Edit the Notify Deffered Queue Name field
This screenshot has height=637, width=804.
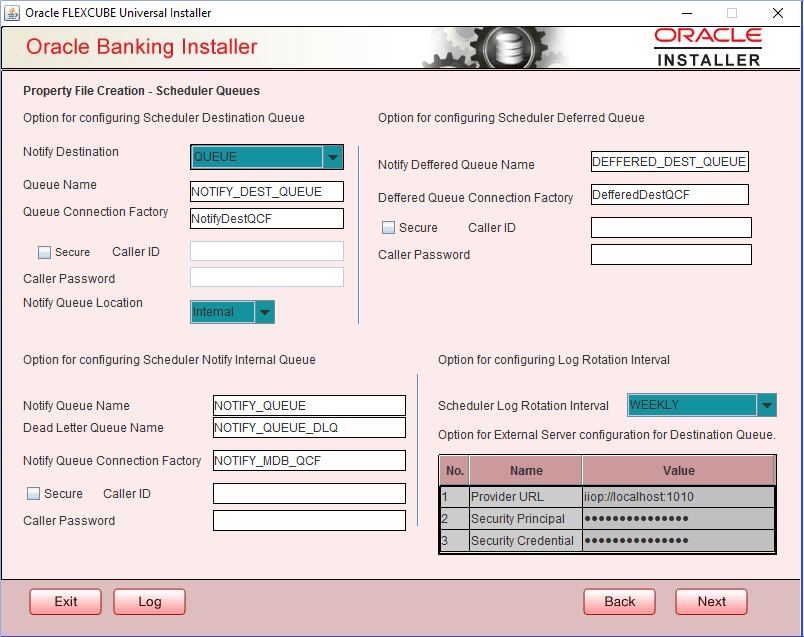670,161
